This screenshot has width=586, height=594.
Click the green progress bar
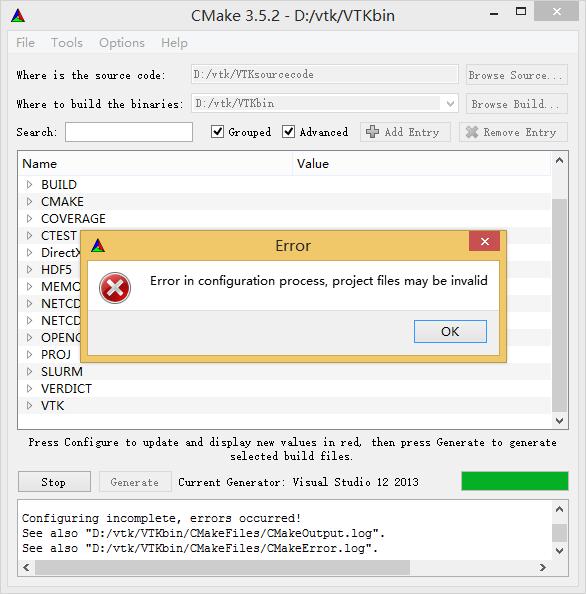(514, 481)
